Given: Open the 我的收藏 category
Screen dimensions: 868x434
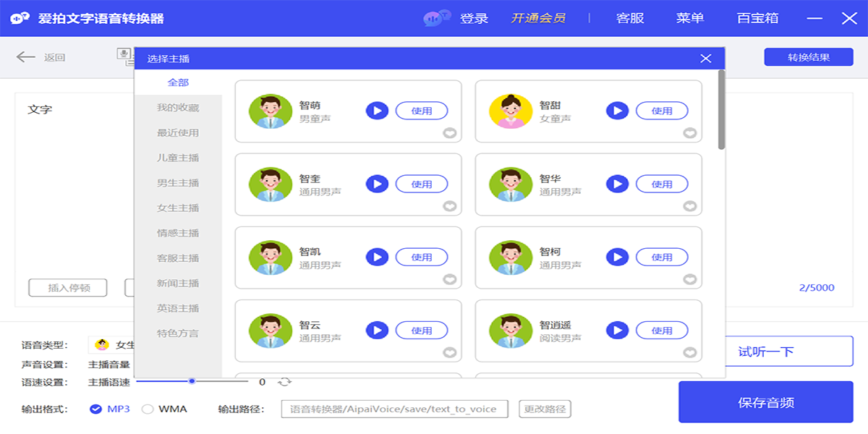Looking at the screenshot, I should 178,108.
